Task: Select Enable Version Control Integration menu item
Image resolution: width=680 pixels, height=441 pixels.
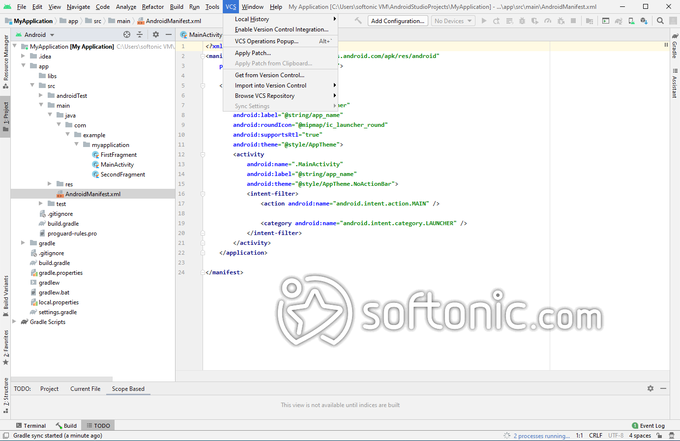Action: click(281, 29)
